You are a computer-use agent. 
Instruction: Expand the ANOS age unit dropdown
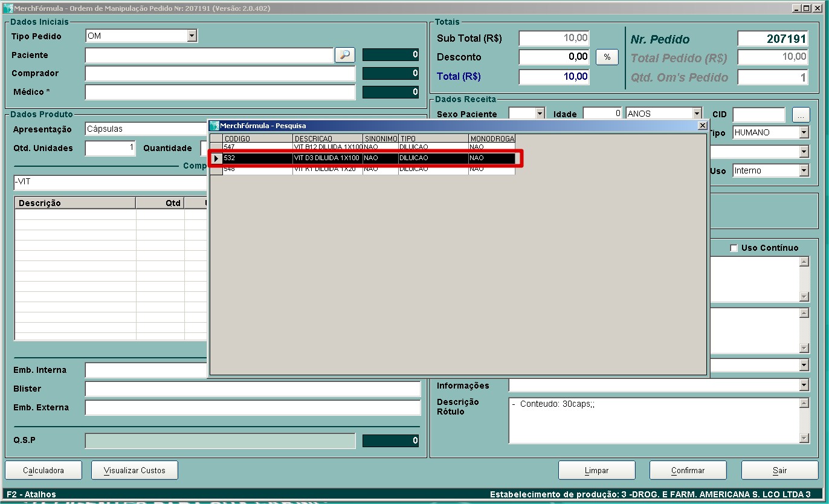point(697,114)
